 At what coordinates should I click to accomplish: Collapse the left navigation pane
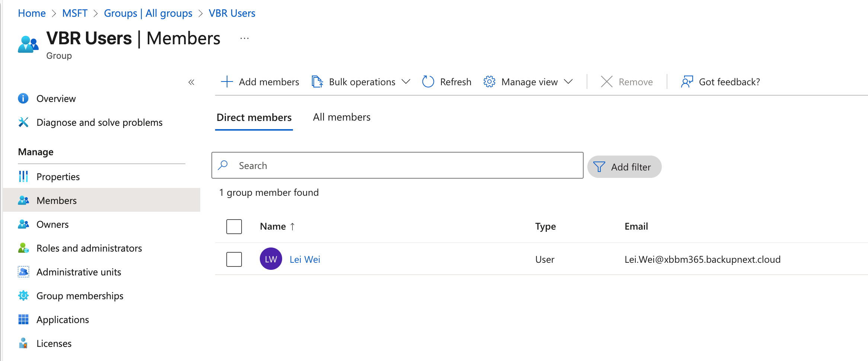(x=191, y=82)
